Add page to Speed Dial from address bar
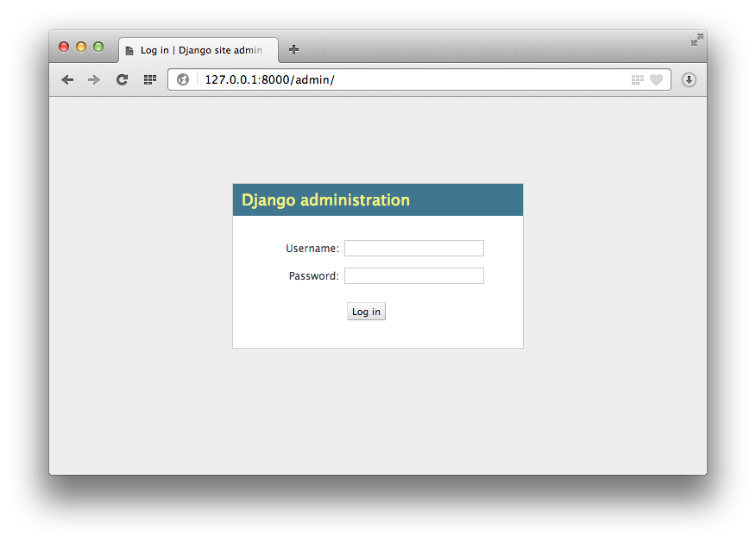Viewport: 756px width, 543px height. [638, 79]
